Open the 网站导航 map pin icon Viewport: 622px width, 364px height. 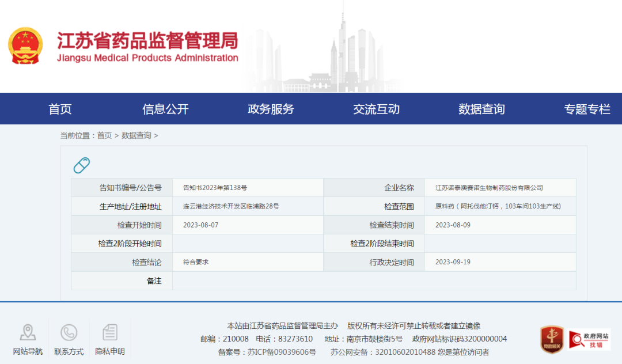coord(28,332)
